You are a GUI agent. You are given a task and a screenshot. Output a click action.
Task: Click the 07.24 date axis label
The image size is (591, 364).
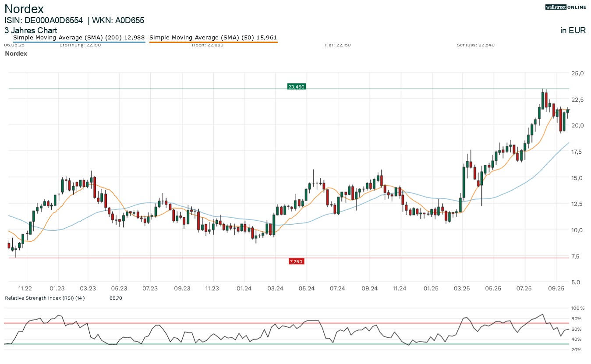pos(338,289)
